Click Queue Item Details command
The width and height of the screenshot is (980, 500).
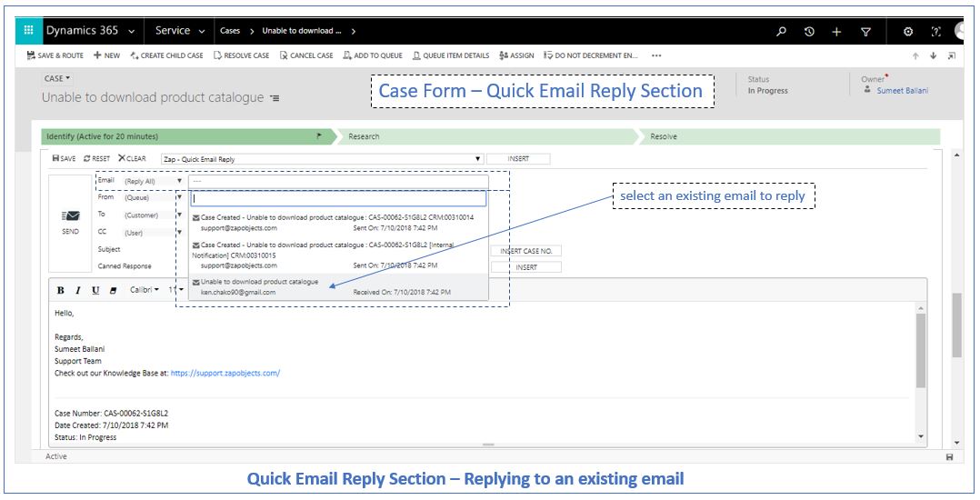[451, 55]
